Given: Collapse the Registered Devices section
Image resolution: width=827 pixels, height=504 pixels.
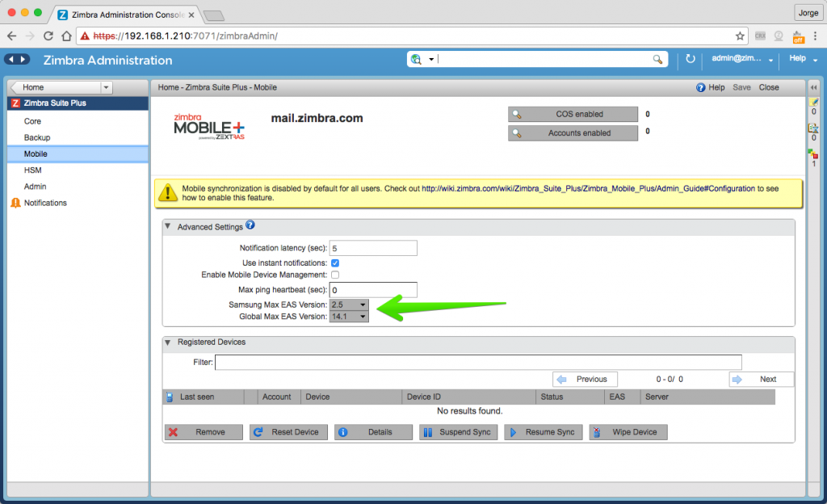Looking at the screenshot, I should [168, 342].
